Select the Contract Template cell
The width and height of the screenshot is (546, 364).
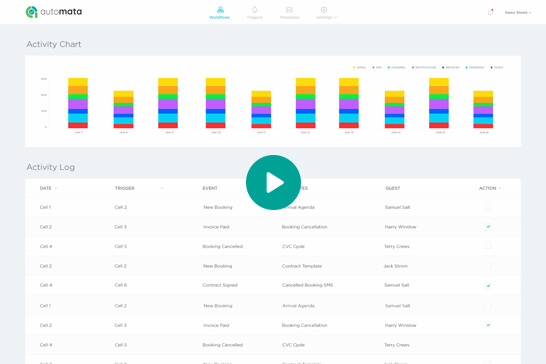302,266
